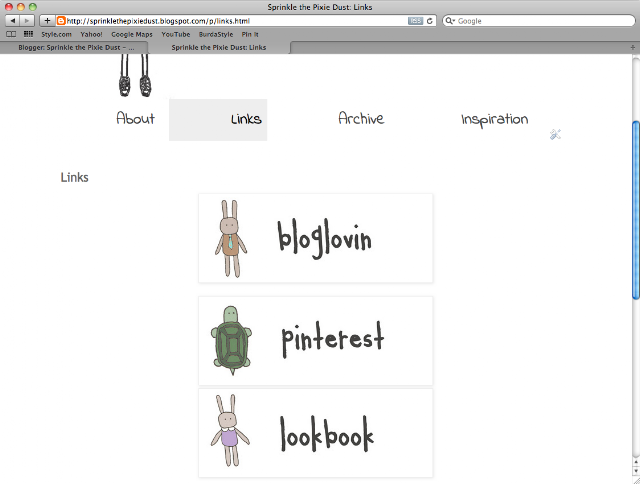Viewport: 640px width, 484px height.
Task: Click the Links page heading
Action: pyautogui.click(x=74, y=177)
